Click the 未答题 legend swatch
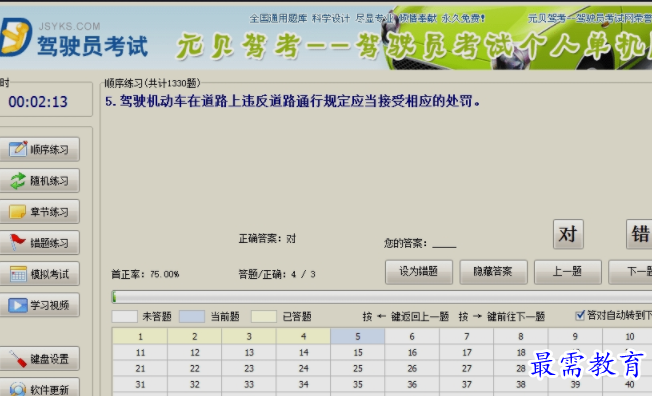Screen dimensions: 652x396 click(124, 317)
